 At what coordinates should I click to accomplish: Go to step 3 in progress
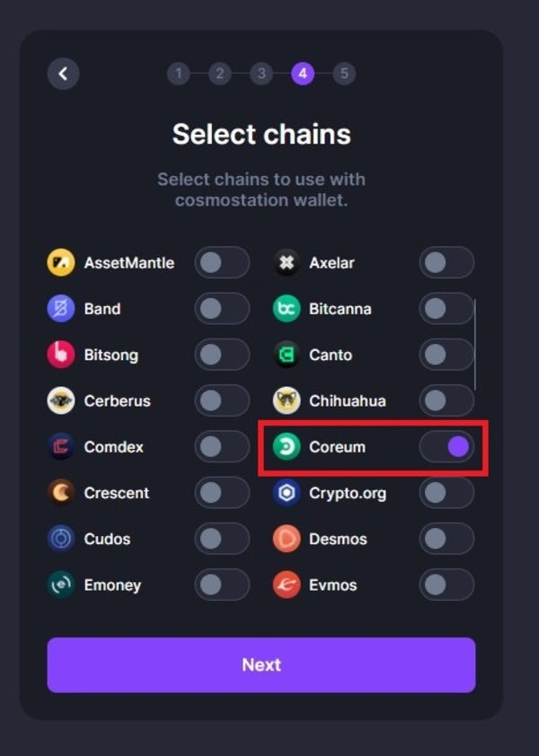point(261,74)
